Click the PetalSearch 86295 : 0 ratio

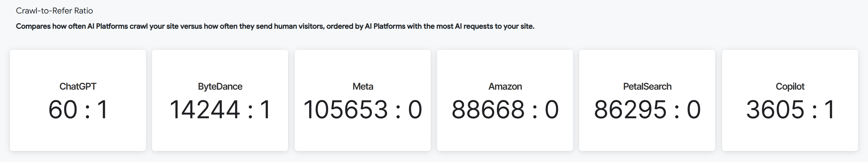click(647, 110)
